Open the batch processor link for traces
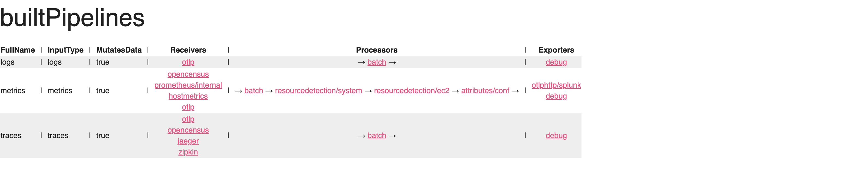This screenshot has width=868, height=172. tap(376, 136)
